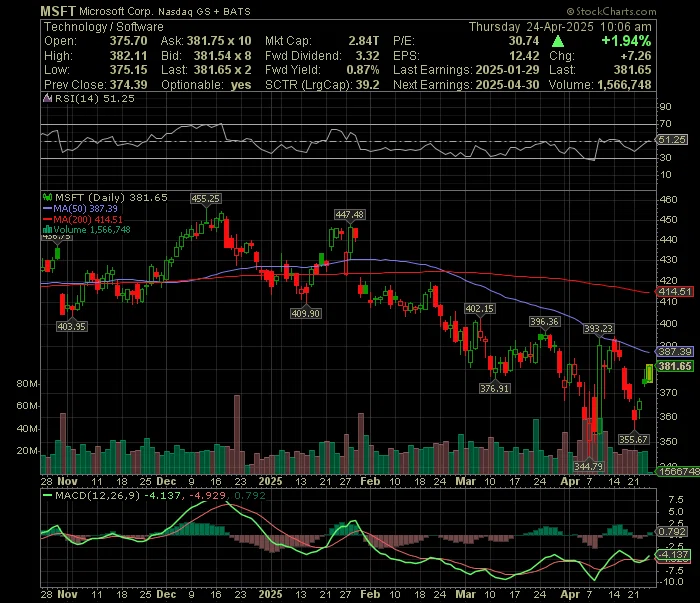Click the 381.65 last price axis tag
Image resolution: width=700 pixels, height=603 pixels.
pyautogui.click(x=675, y=366)
